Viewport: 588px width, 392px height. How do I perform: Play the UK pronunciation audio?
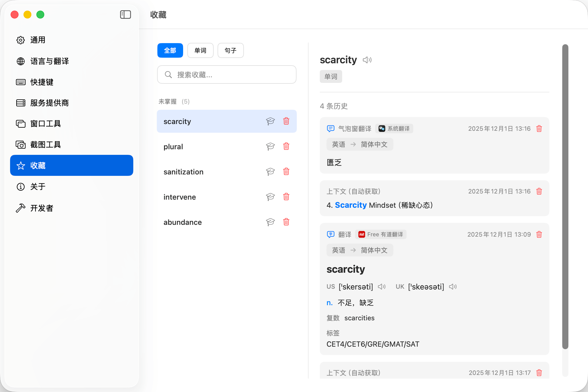(x=452, y=287)
